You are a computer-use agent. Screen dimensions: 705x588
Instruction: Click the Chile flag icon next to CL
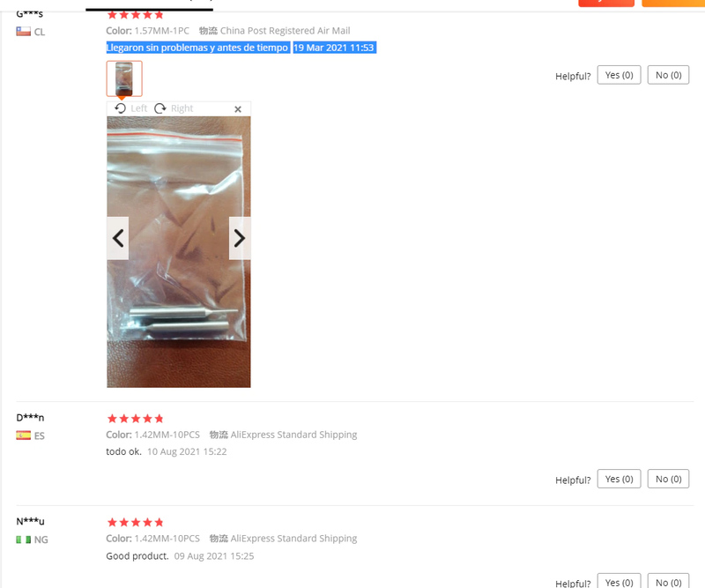pyautogui.click(x=24, y=32)
